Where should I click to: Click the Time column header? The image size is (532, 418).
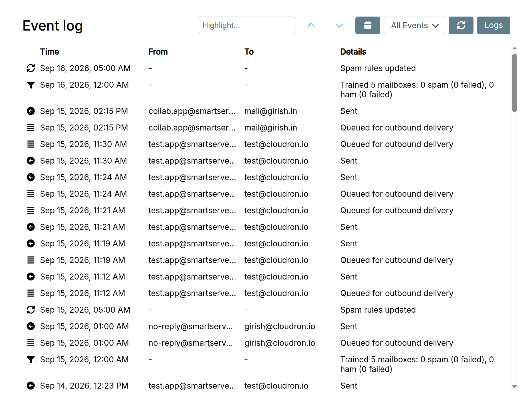pos(49,52)
